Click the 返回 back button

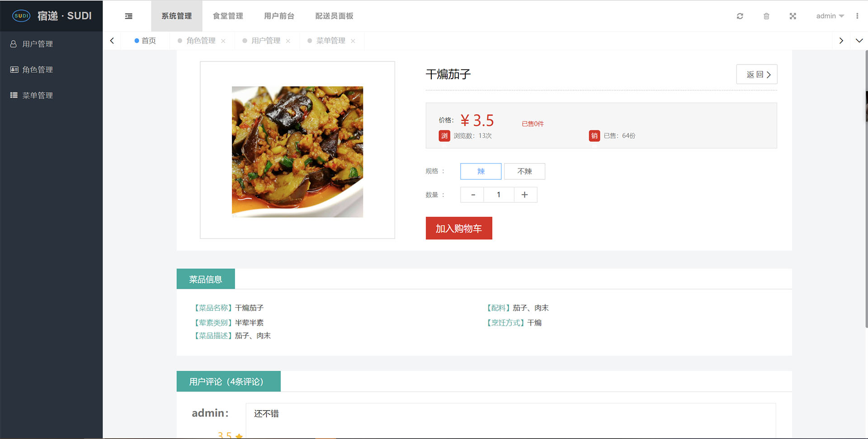tap(757, 74)
